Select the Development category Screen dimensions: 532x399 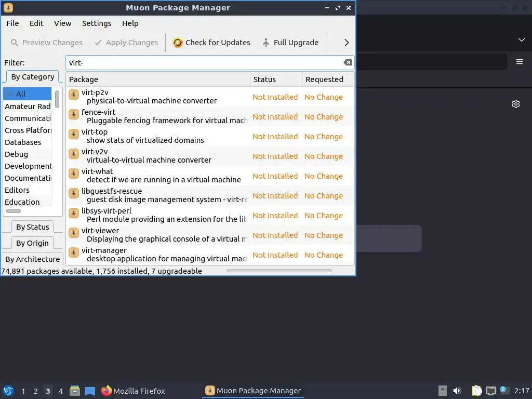click(27, 166)
